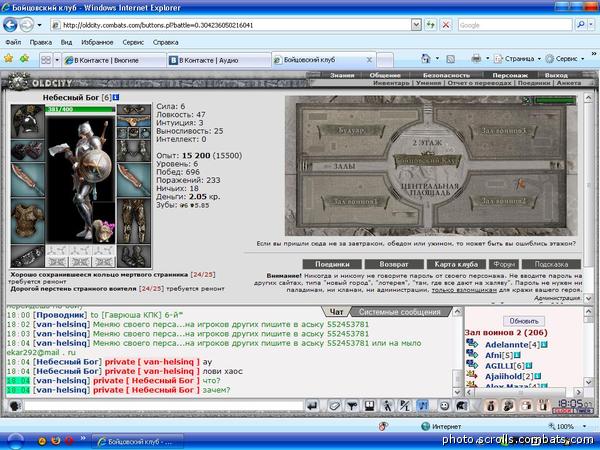
Task: Clear the chat with the eraser icon
Action: point(334,406)
